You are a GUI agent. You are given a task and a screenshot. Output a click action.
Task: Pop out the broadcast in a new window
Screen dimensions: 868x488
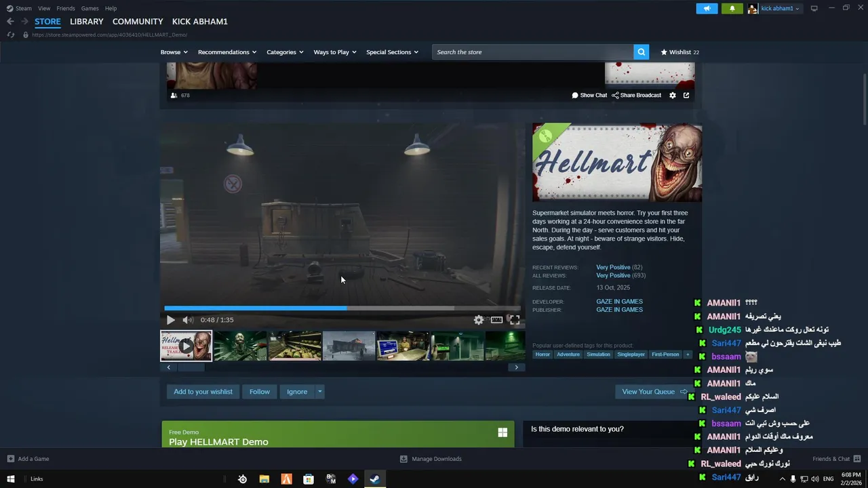pos(686,96)
